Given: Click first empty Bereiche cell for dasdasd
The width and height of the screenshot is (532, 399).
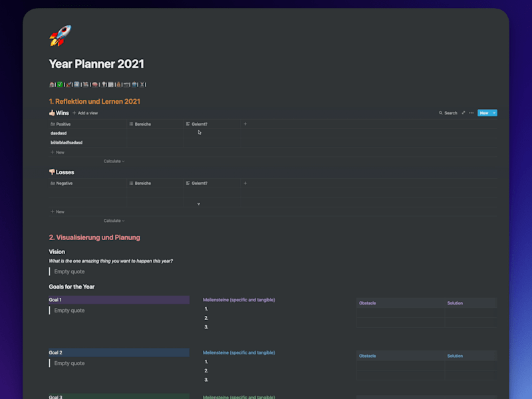Looking at the screenshot, I should (156, 134).
